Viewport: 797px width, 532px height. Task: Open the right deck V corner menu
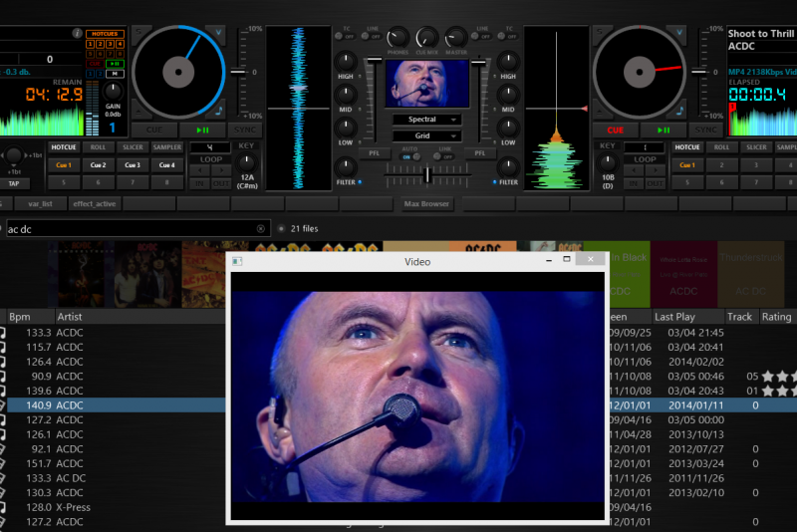pyautogui.click(x=679, y=32)
